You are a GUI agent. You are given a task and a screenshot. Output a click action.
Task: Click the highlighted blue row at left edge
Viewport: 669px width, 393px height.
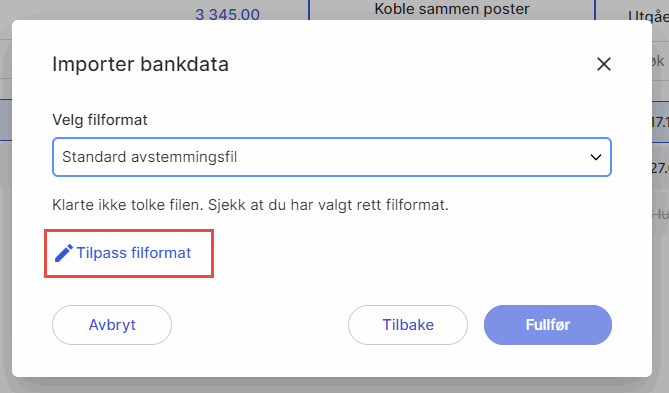coord(6,120)
